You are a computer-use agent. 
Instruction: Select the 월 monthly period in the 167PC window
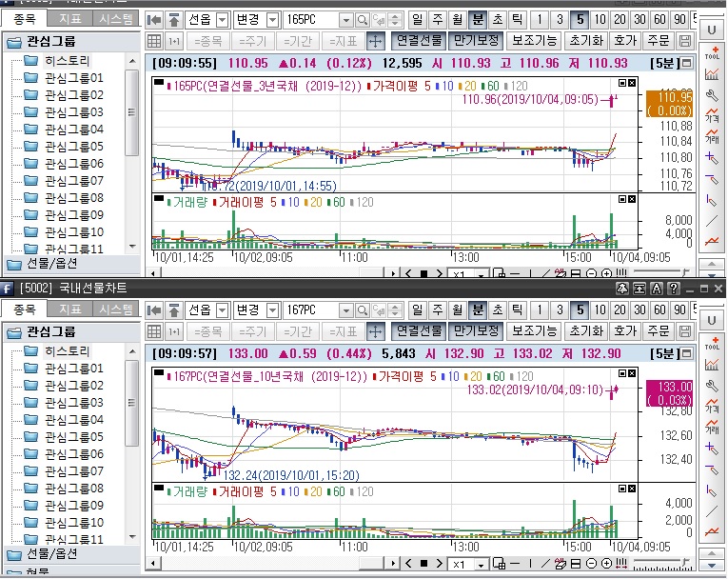coord(458,309)
